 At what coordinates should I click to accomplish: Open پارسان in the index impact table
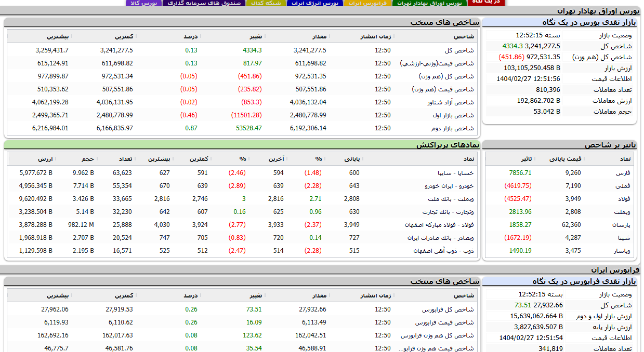pyautogui.click(x=621, y=225)
